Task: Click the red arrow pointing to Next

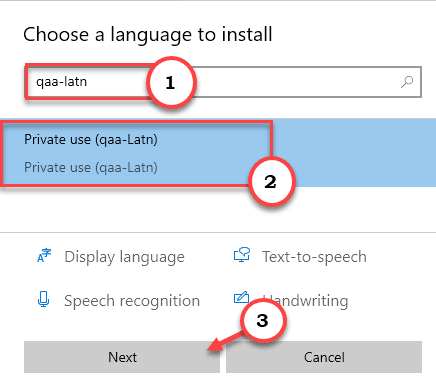Action: pos(227,341)
